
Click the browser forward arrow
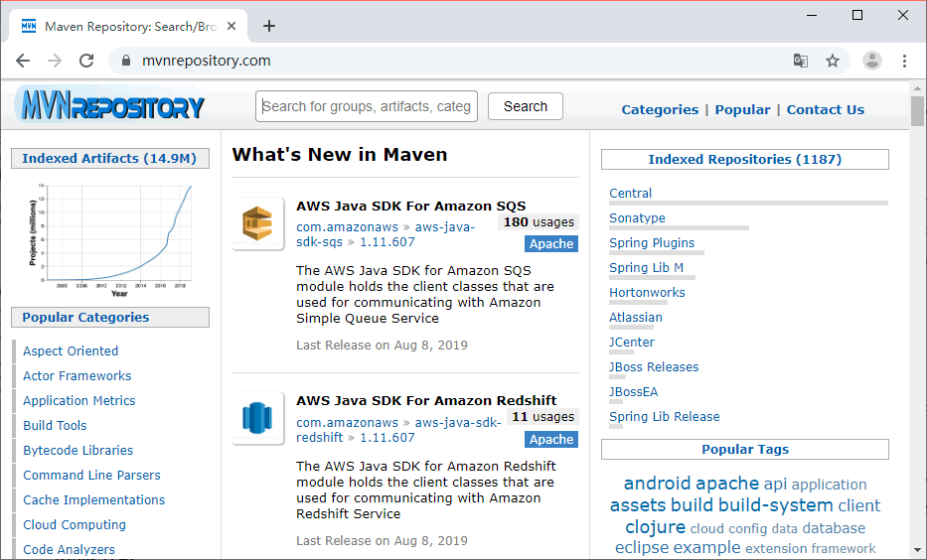coord(55,61)
